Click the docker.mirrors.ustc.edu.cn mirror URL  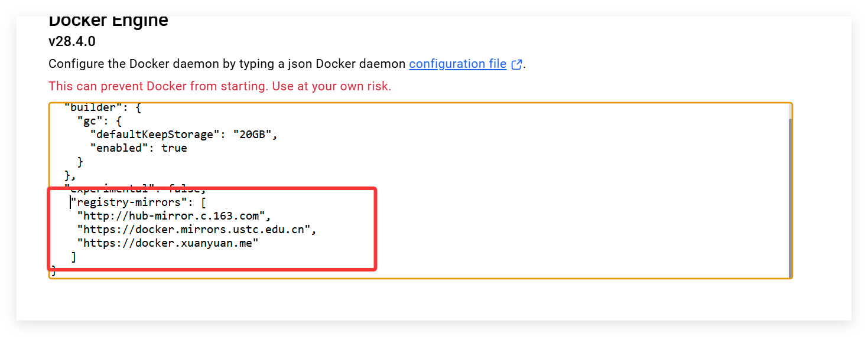(194, 230)
